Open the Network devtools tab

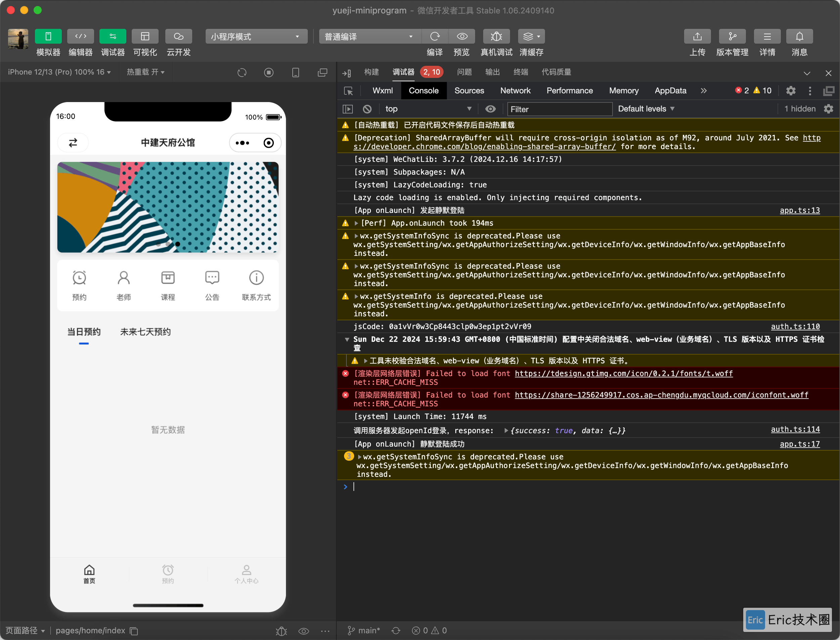515,91
